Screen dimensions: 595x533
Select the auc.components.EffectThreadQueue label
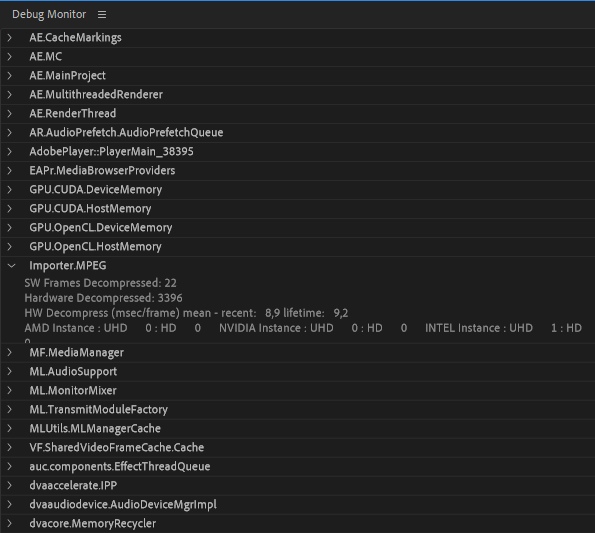pyautogui.click(x=120, y=466)
